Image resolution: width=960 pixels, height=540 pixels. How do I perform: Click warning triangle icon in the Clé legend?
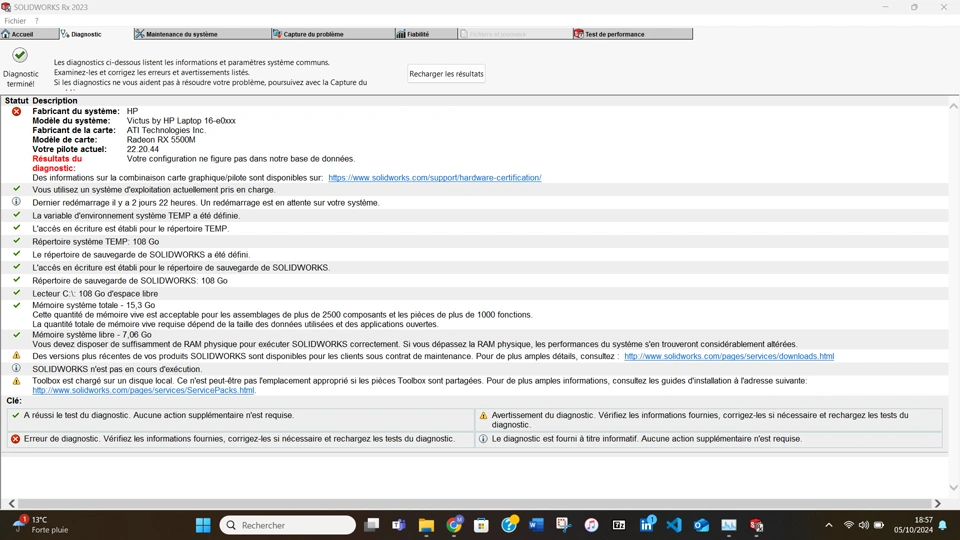click(x=484, y=415)
